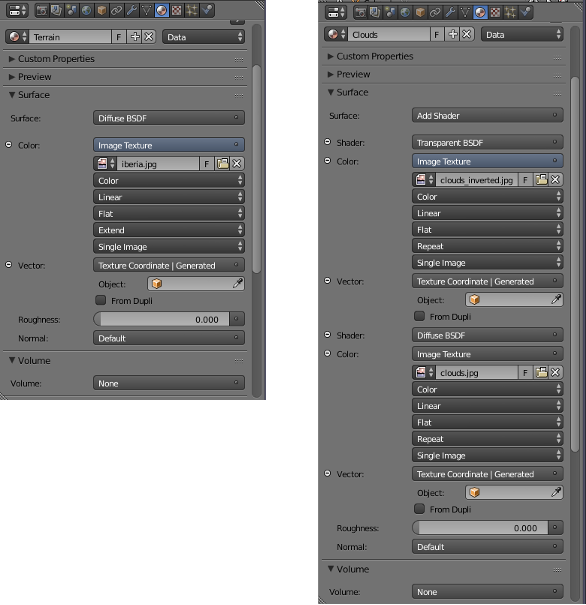Screen dimensions: 586x605
Task: Click the Clouds material name field
Action: point(388,34)
